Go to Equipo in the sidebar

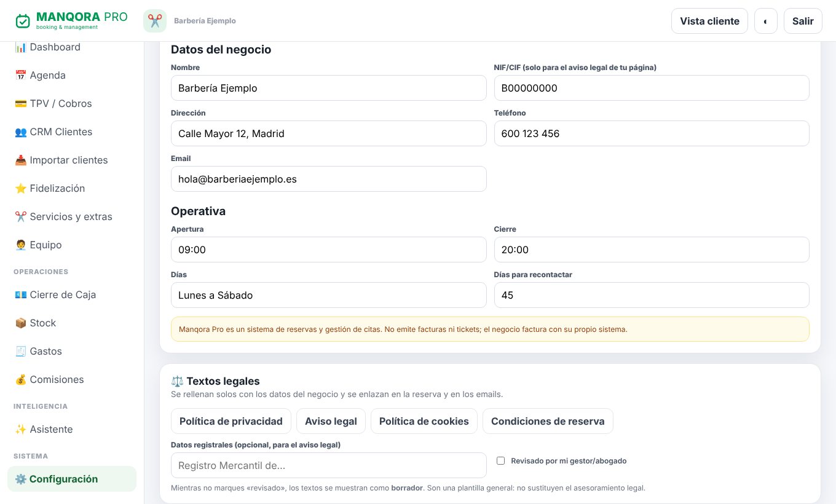72,245
